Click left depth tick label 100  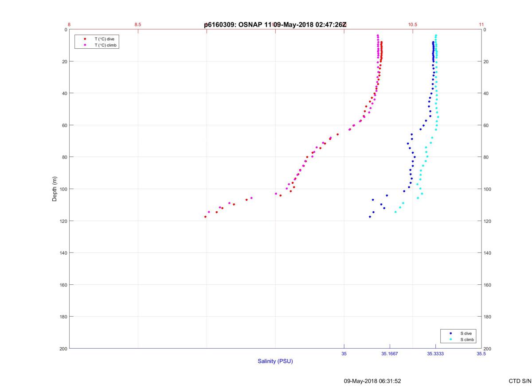pos(63,189)
